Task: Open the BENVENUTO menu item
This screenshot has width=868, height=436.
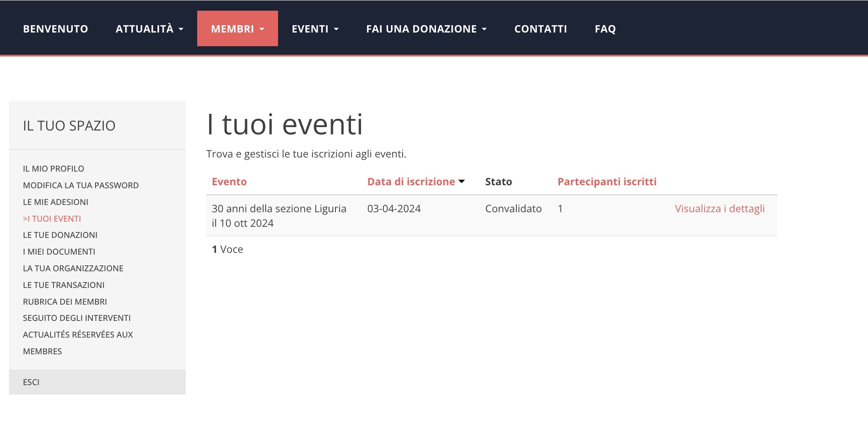Action: coord(55,28)
